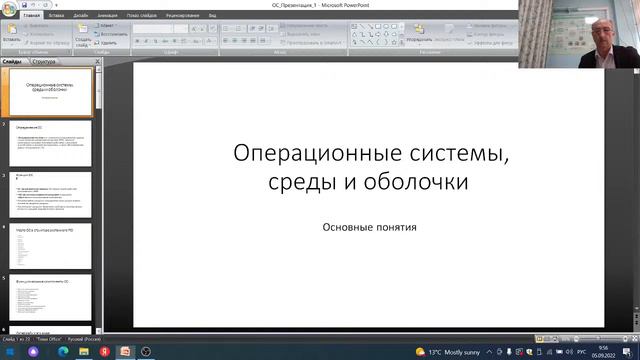Open the numbered list dropdown
This screenshot has height=360, width=640.
(240, 29)
